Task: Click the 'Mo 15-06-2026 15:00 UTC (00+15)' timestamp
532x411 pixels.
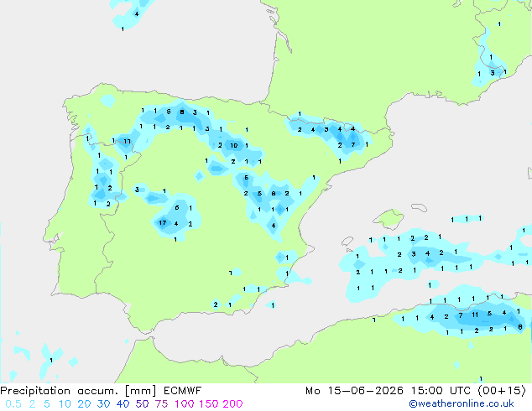Action: coord(415,391)
